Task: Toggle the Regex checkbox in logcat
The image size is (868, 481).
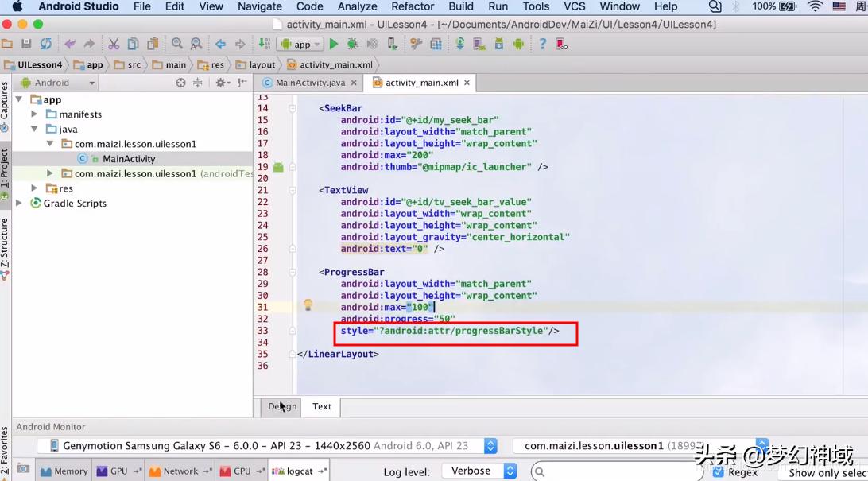Action: pos(719,471)
